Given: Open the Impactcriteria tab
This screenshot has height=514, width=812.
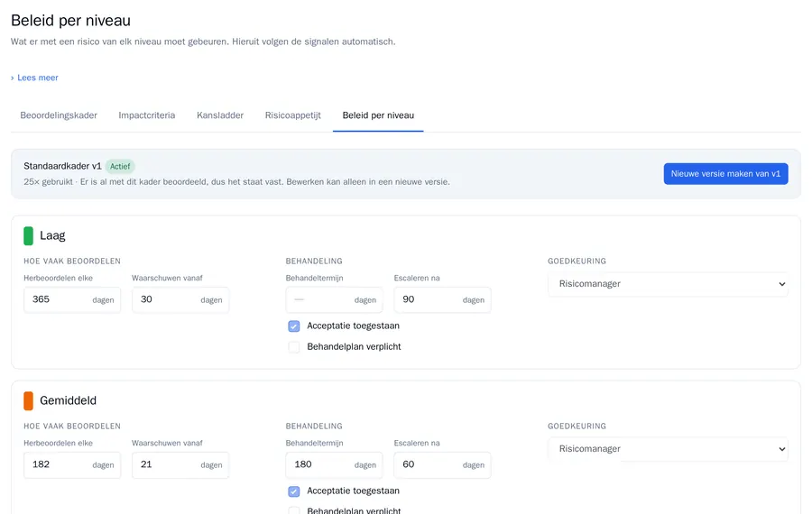Looking at the screenshot, I should coord(146,115).
